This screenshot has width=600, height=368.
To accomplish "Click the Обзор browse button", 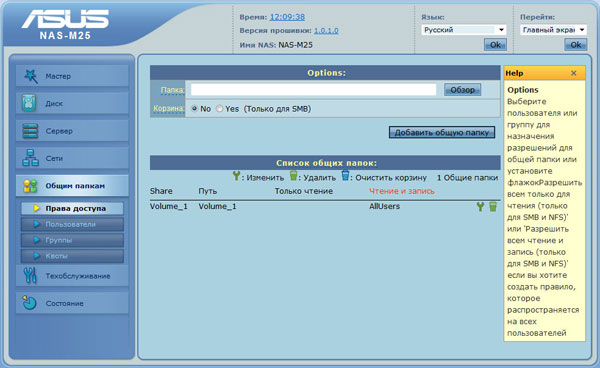I will click(462, 90).
